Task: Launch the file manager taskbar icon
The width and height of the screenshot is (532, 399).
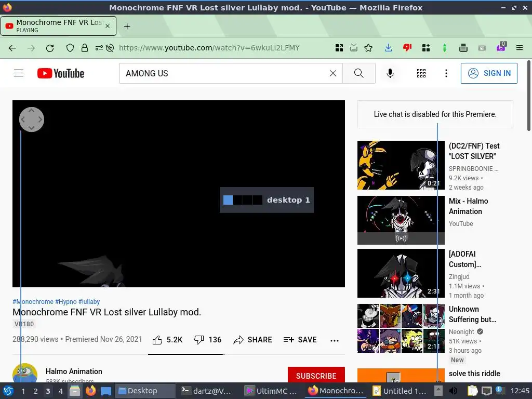Action: [x=75, y=391]
